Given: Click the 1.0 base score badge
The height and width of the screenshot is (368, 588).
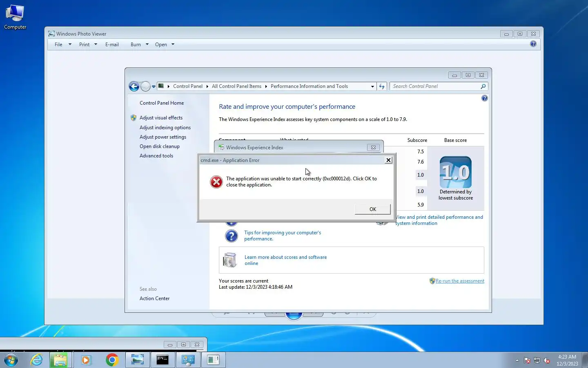Looking at the screenshot, I should [x=456, y=172].
